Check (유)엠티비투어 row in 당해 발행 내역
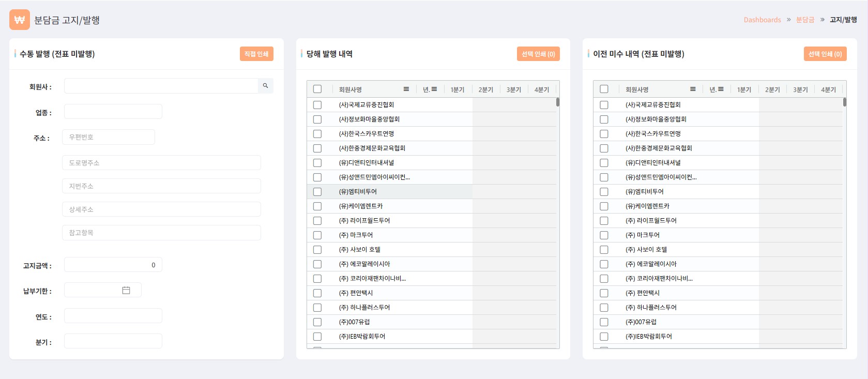This screenshot has height=379, width=868. click(x=317, y=192)
